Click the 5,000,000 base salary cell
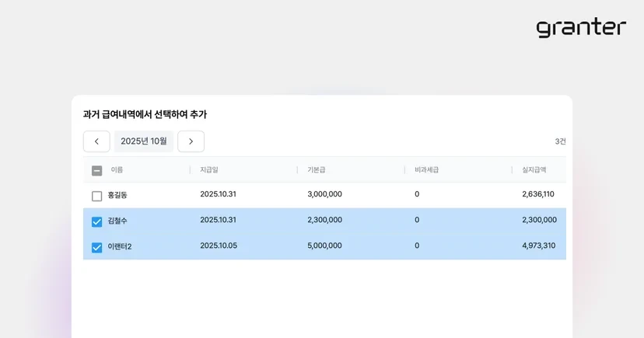Viewport: 644px width, 338px height. (324, 246)
